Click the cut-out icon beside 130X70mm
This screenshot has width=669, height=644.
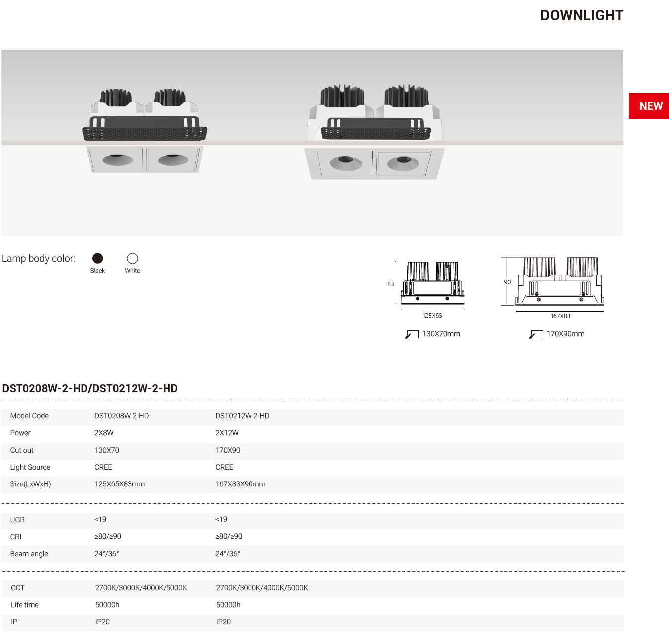tap(412, 334)
